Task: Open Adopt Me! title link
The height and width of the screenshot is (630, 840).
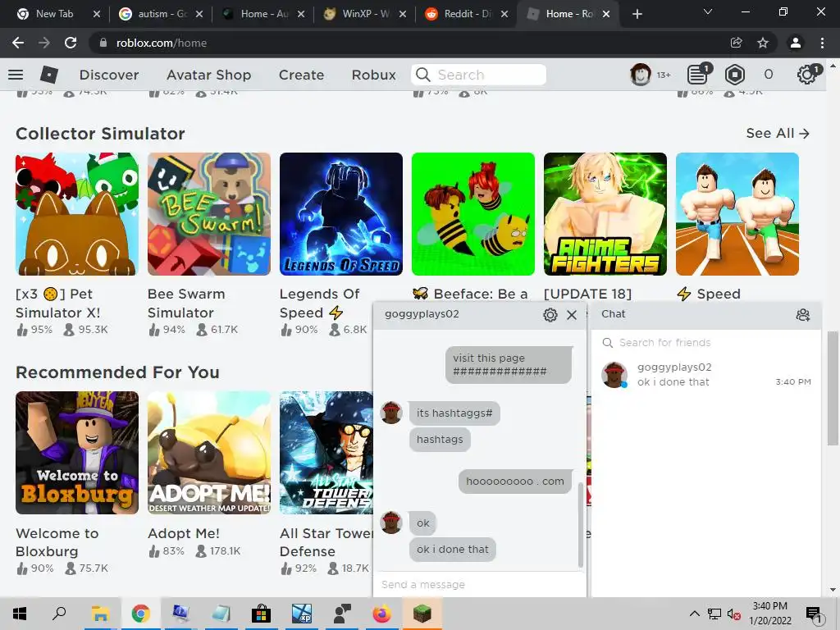Action: [183, 533]
